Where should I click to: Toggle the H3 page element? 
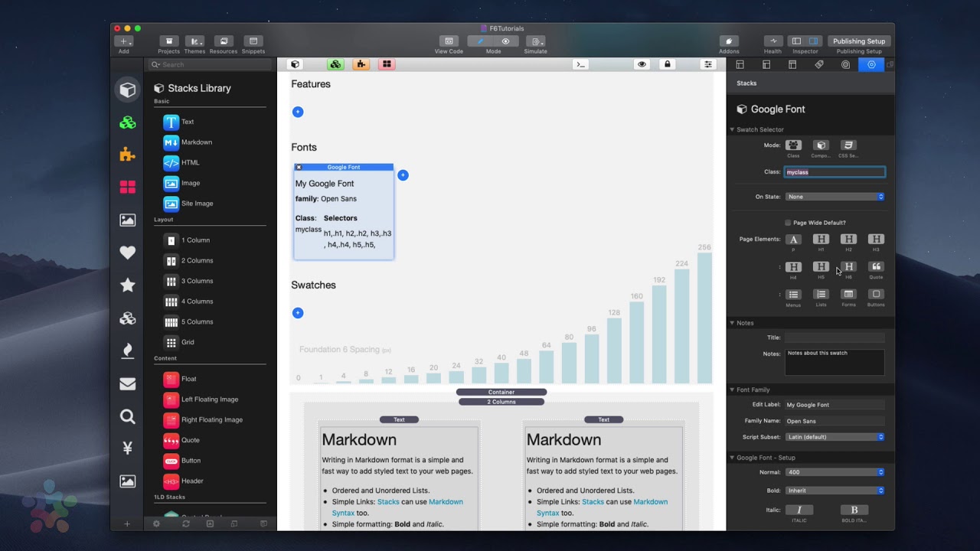click(x=876, y=240)
